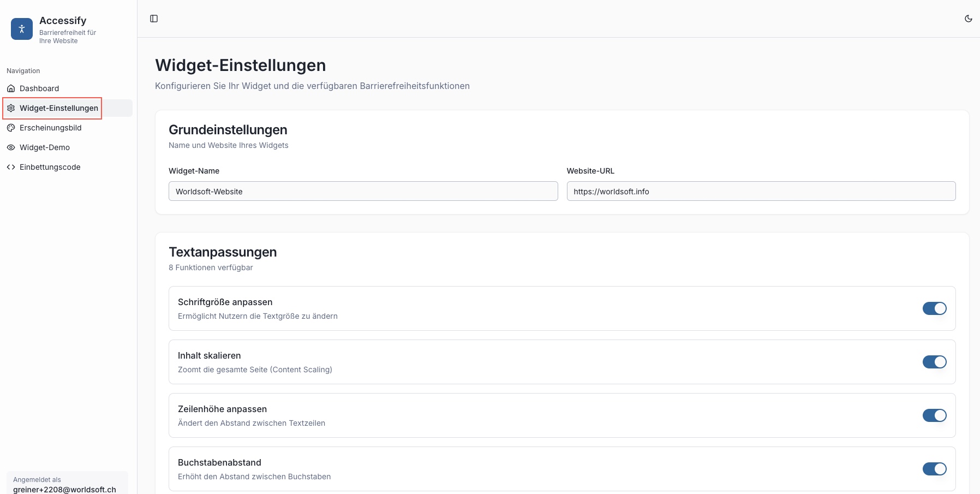This screenshot has width=980, height=494.
Task: Toggle the Zeilenhöhe anpassen switch
Action: [x=934, y=415]
